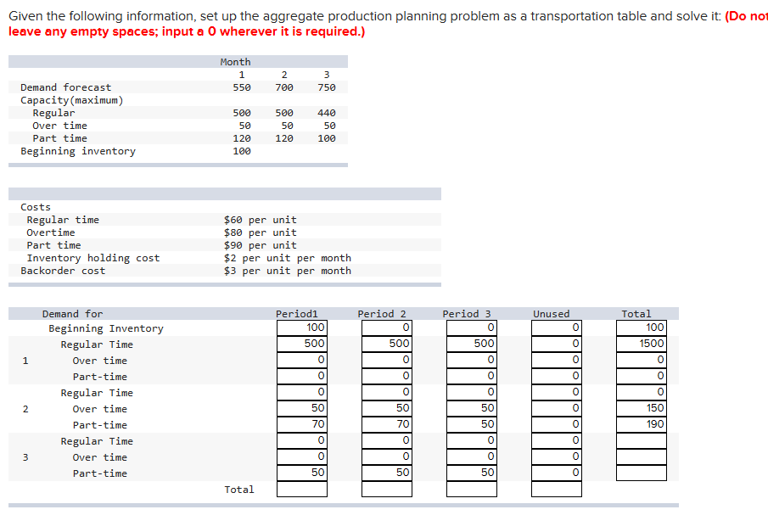Viewport: 768px width, 532px height.
Task: Click month 2 Part-time Period 2 field
Action: [387, 425]
